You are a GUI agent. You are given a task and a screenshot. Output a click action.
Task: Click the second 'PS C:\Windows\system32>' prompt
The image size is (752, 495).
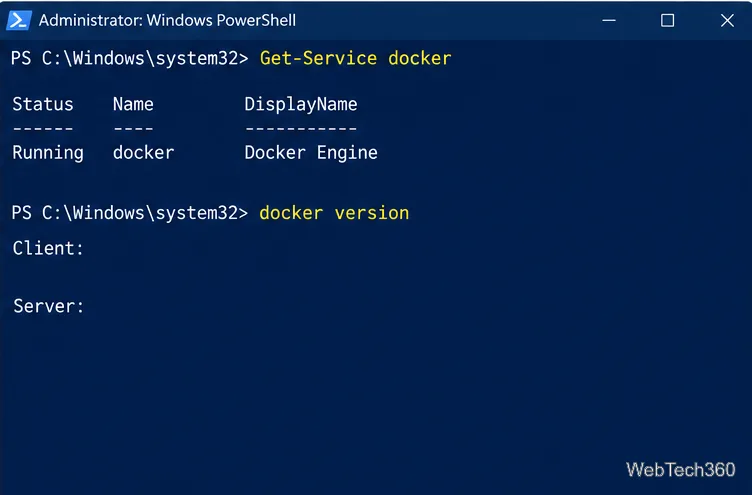coord(129,212)
